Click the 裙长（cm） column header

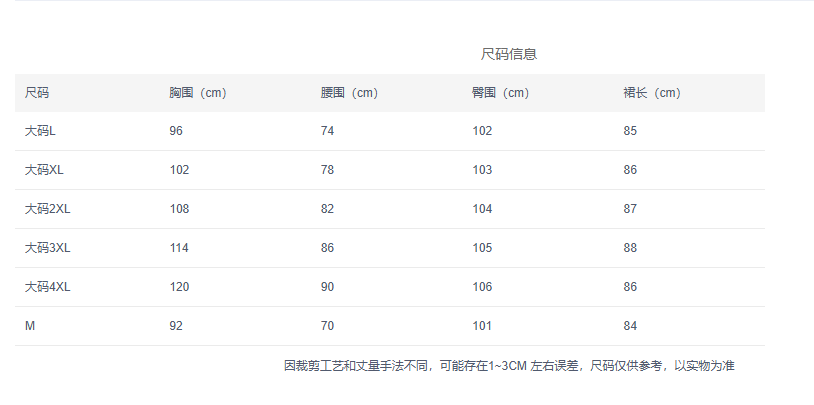pos(652,93)
